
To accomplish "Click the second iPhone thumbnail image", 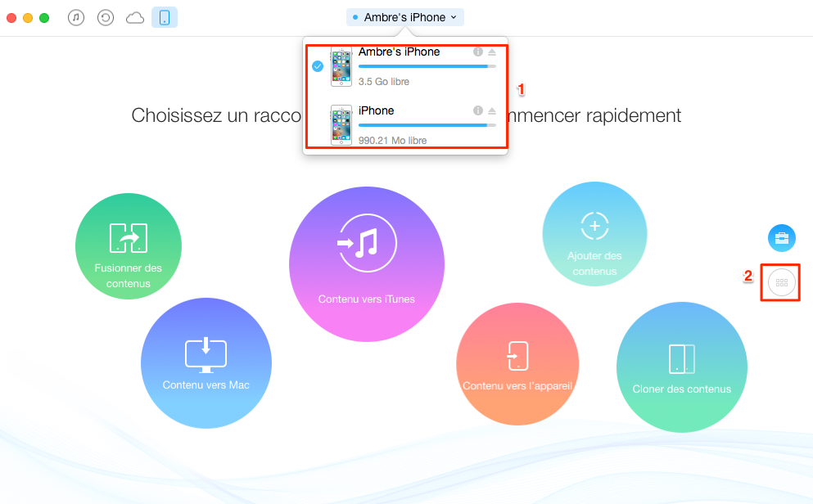I will pyautogui.click(x=341, y=125).
